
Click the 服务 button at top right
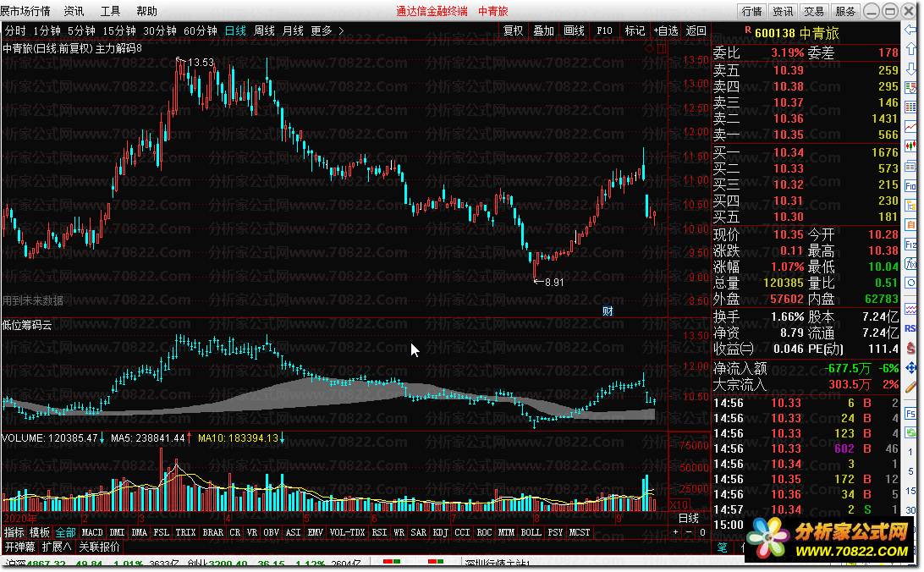tap(845, 11)
